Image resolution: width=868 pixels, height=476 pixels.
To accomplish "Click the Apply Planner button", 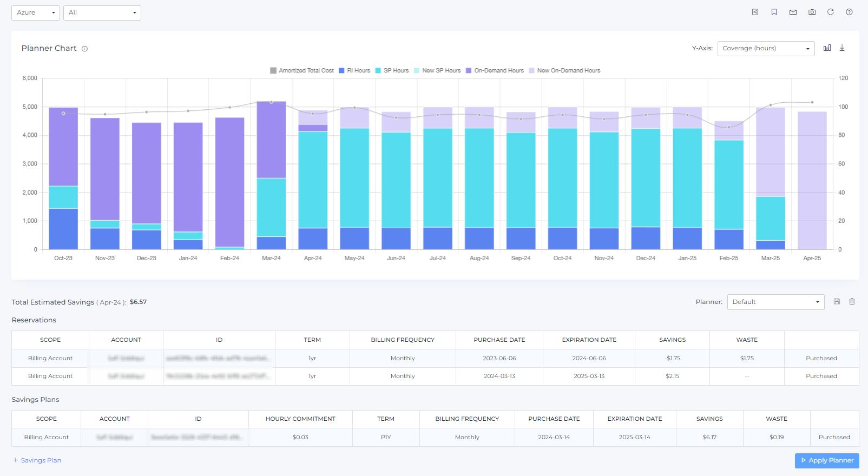I will [x=826, y=460].
